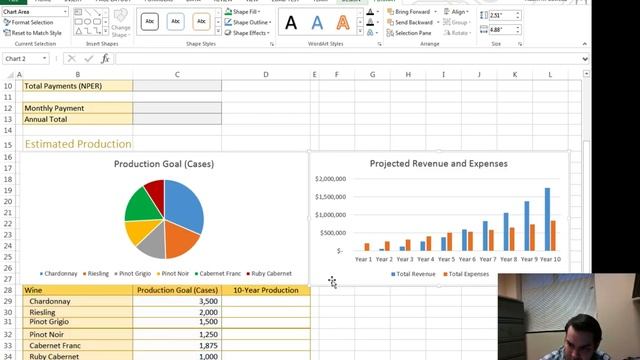The image size is (640, 360).
Task: Apply the orange outline Abc shape style
Action: pyautogui.click(x=201, y=22)
